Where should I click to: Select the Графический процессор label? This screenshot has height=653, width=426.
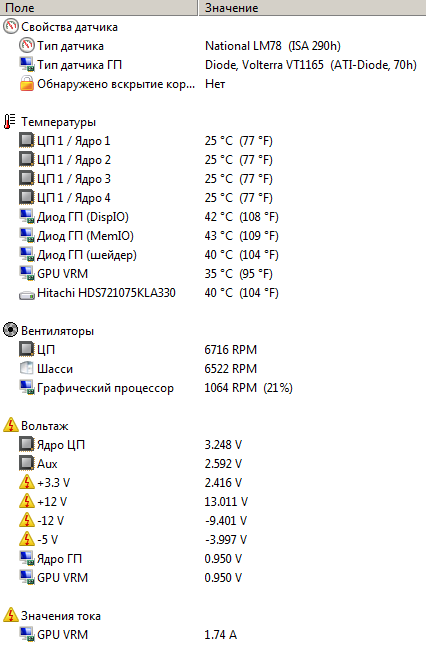pyautogui.click(x=105, y=388)
